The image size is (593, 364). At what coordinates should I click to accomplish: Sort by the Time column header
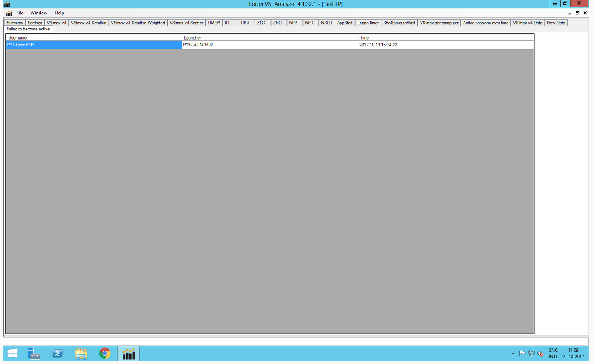(446, 38)
